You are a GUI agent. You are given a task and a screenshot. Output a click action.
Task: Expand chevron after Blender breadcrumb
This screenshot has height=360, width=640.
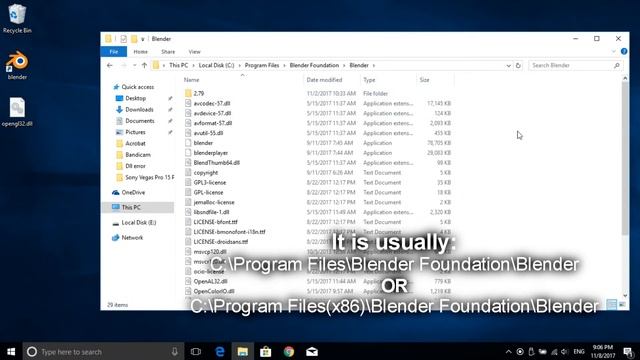(x=373, y=65)
